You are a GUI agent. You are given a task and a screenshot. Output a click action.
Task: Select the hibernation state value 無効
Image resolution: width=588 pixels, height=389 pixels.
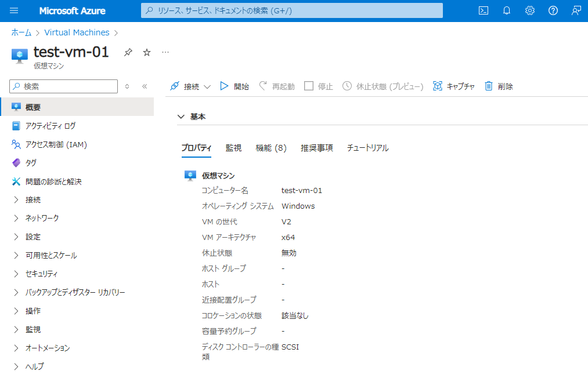[x=289, y=253]
